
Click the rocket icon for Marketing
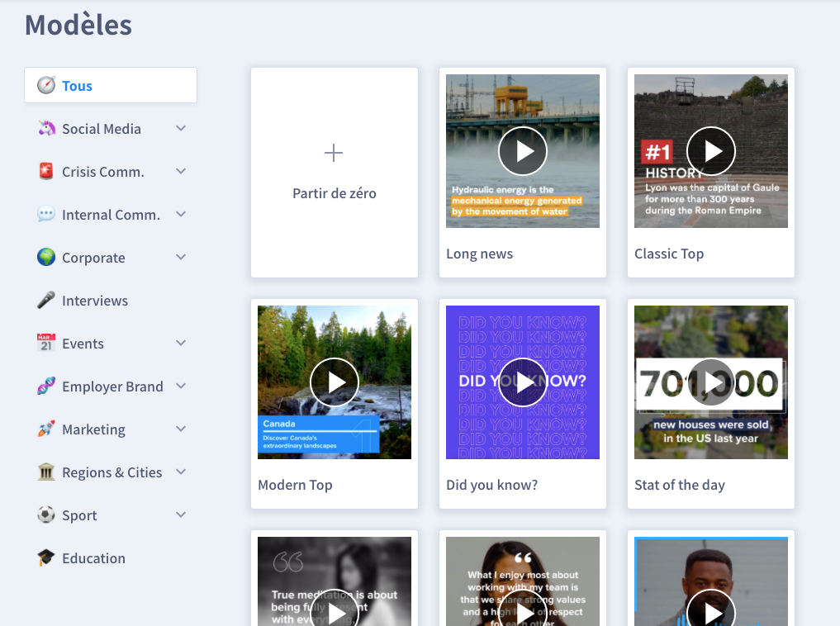click(46, 429)
